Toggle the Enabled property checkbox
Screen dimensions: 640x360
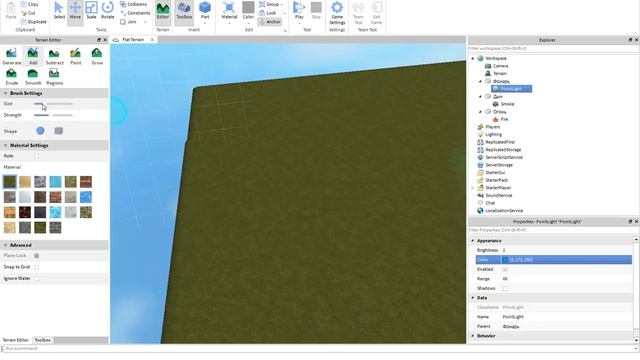coord(505,269)
